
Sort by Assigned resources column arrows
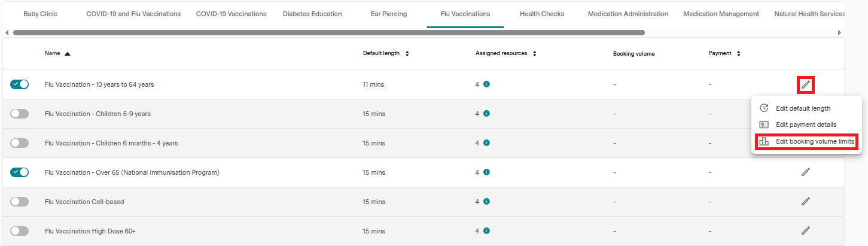coord(534,53)
